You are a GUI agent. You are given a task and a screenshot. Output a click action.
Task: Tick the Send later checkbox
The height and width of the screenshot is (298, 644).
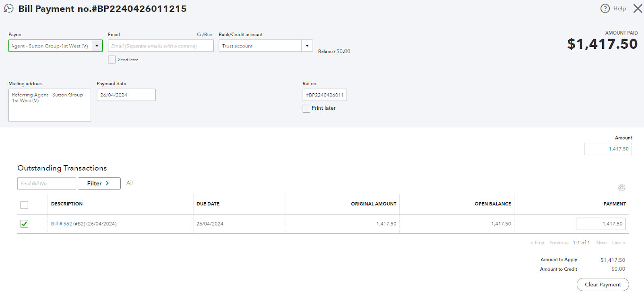(x=112, y=60)
